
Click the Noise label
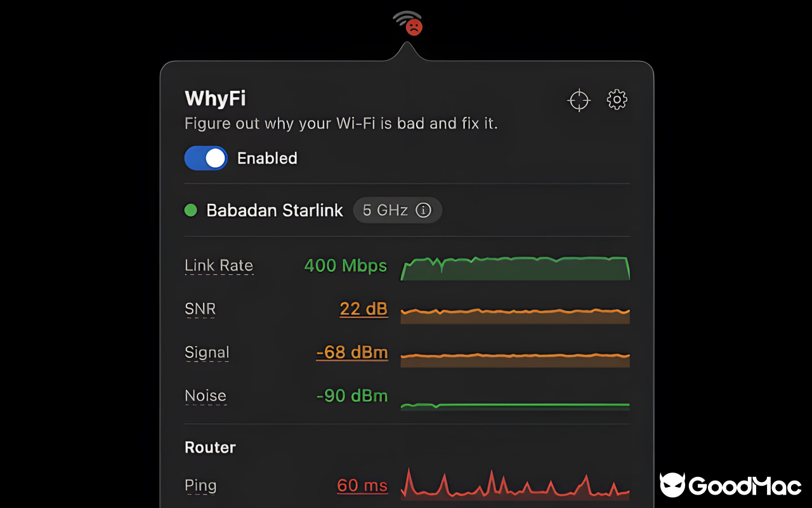pyautogui.click(x=205, y=396)
